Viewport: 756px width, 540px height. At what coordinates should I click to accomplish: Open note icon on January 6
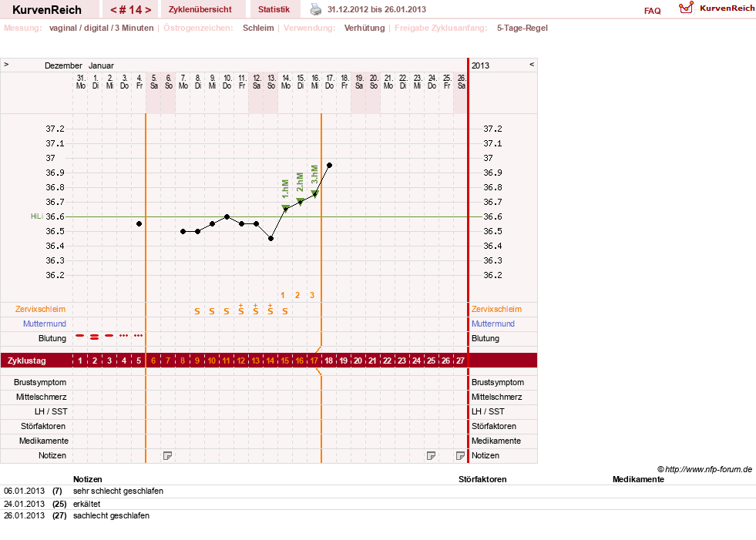[x=167, y=455]
